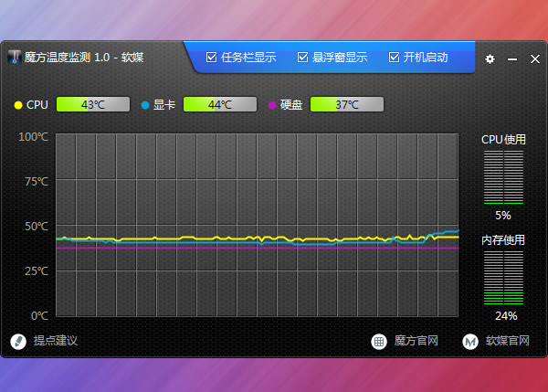This screenshot has width=548, height=392.
Task: Click the yellow CPU legend dot
Action: coord(18,105)
